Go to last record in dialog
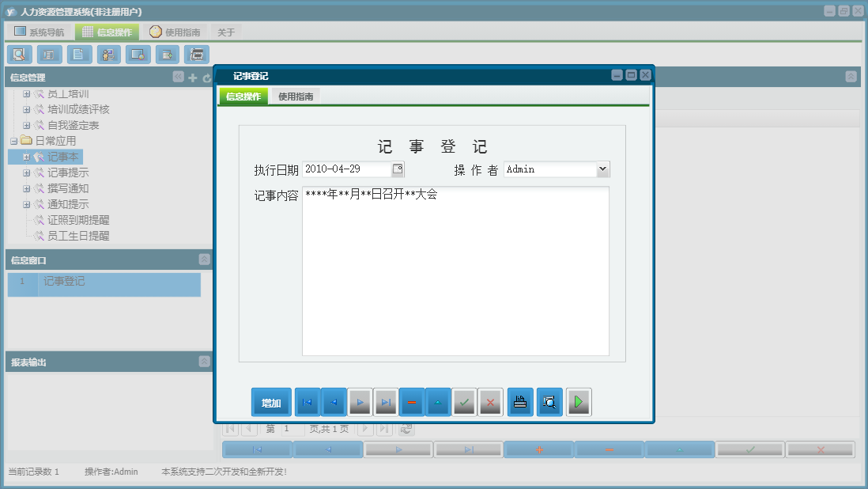 coord(386,402)
